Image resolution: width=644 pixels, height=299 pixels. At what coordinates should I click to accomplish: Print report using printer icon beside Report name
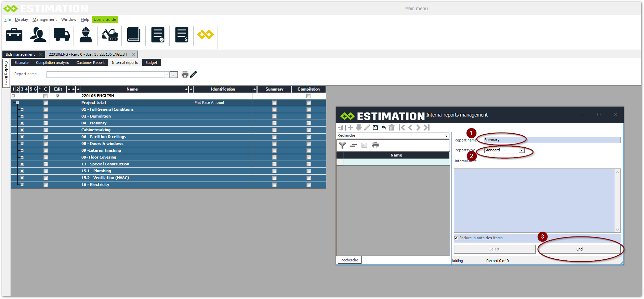[185, 74]
